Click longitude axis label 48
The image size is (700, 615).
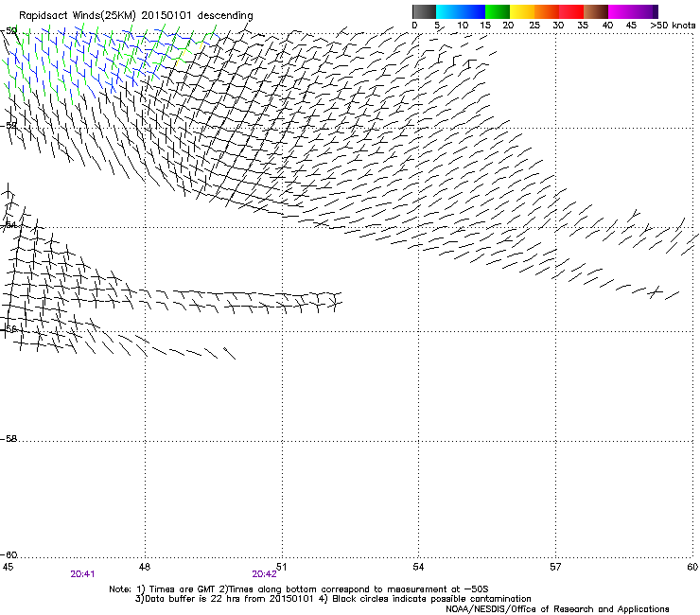click(x=145, y=567)
